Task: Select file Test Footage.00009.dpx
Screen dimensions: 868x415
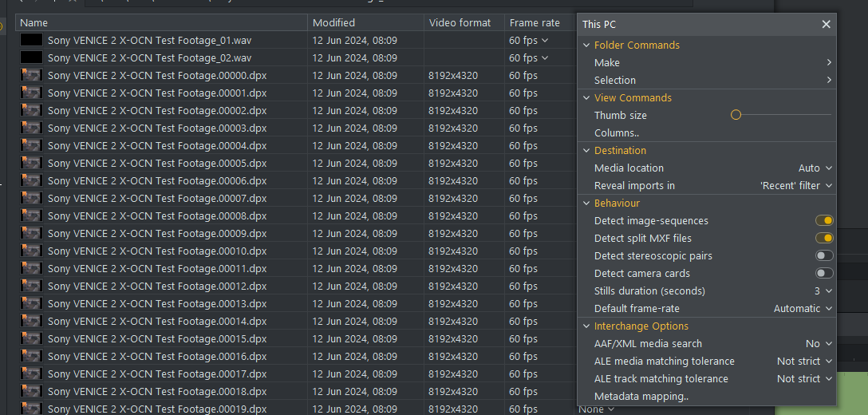Action: pyautogui.click(x=157, y=233)
